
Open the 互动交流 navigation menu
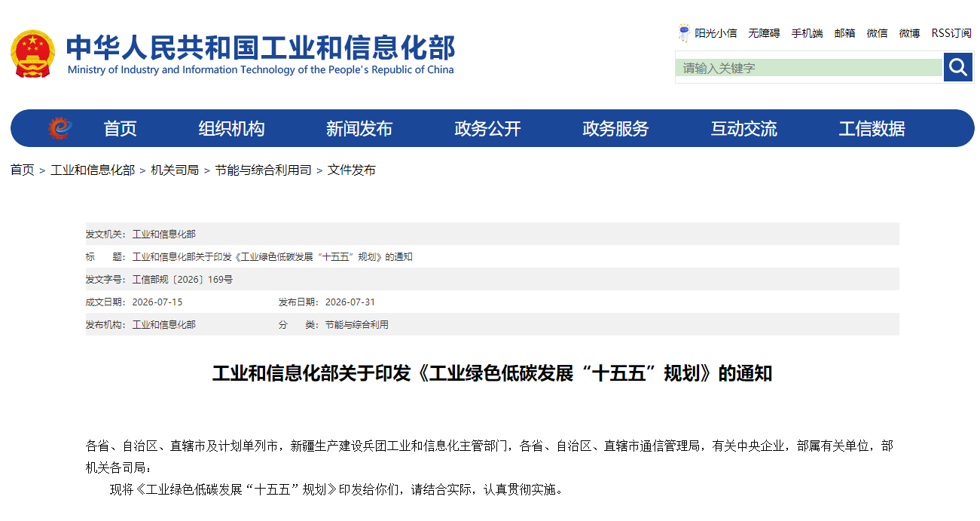743,129
